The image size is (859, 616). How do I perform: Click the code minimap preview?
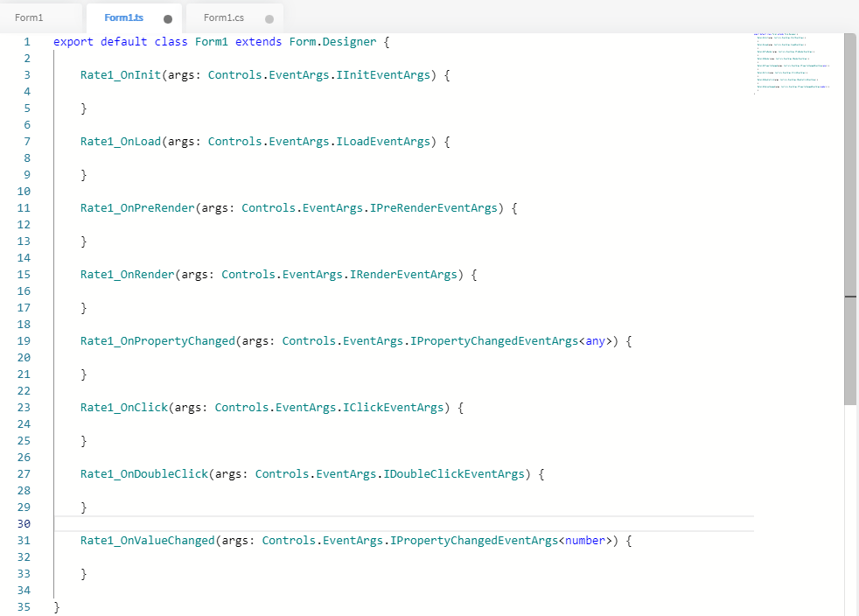[792, 62]
